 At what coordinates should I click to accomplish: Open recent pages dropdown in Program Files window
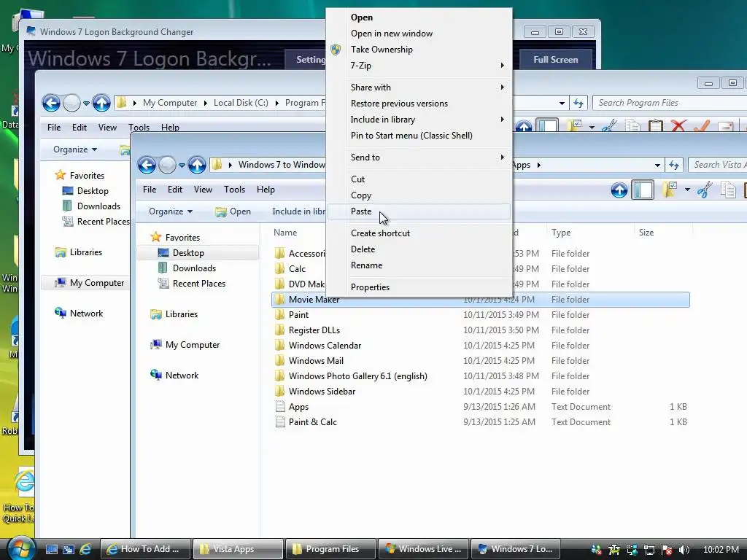click(x=86, y=103)
